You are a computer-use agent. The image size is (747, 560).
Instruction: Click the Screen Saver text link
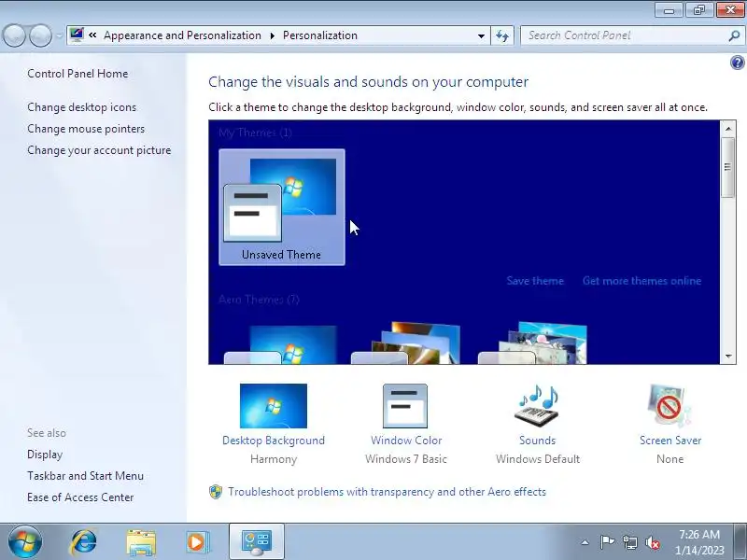click(670, 441)
